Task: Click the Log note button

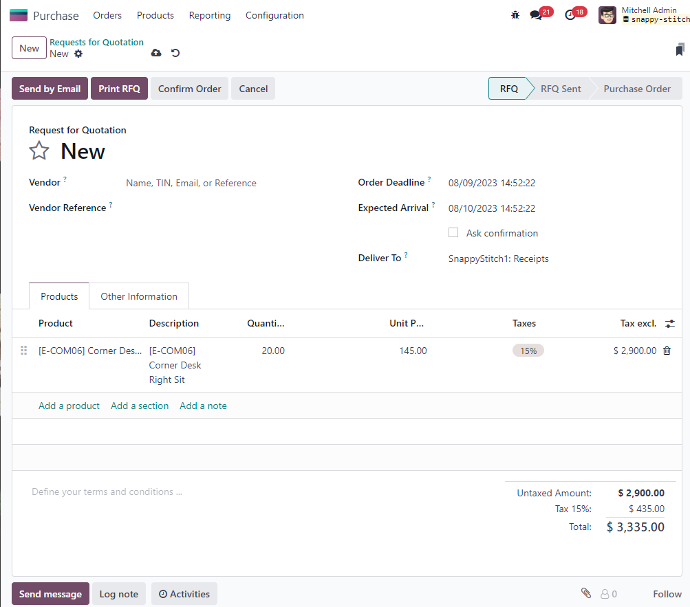Action: coord(119,594)
